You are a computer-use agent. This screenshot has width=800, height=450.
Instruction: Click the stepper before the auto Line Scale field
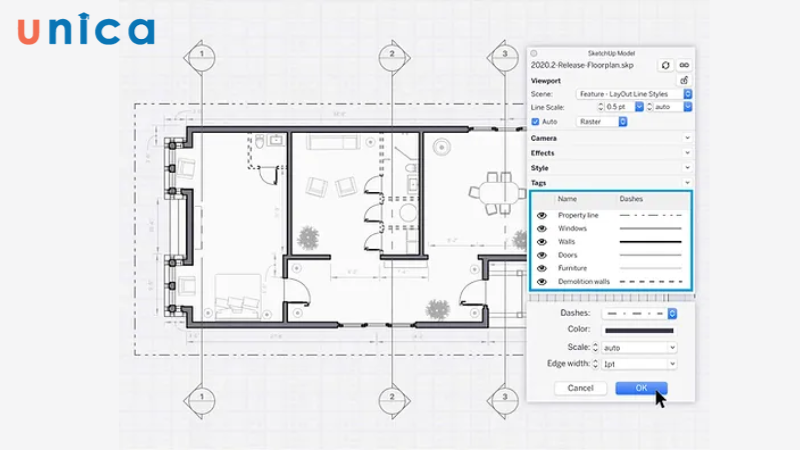click(x=649, y=107)
